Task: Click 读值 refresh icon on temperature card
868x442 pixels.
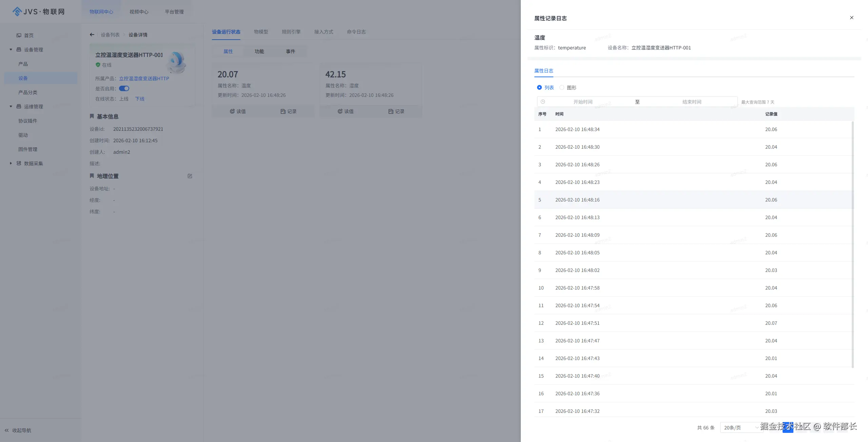Action: (x=232, y=111)
